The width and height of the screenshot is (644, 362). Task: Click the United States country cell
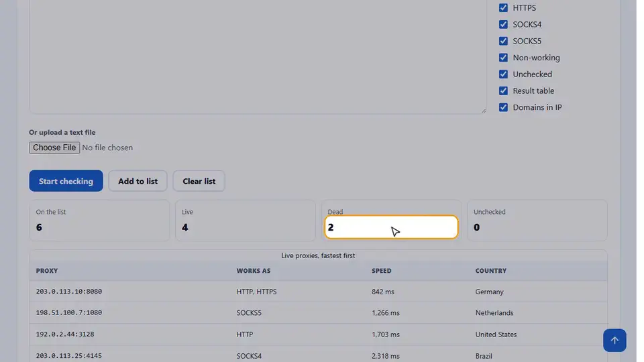pos(496,335)
